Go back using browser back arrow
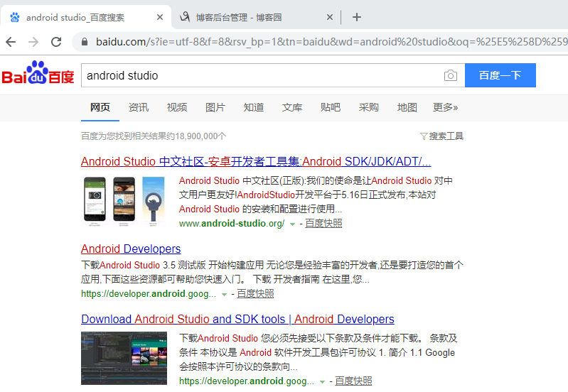This screenshot has width=568, height=392. point(11,42)
